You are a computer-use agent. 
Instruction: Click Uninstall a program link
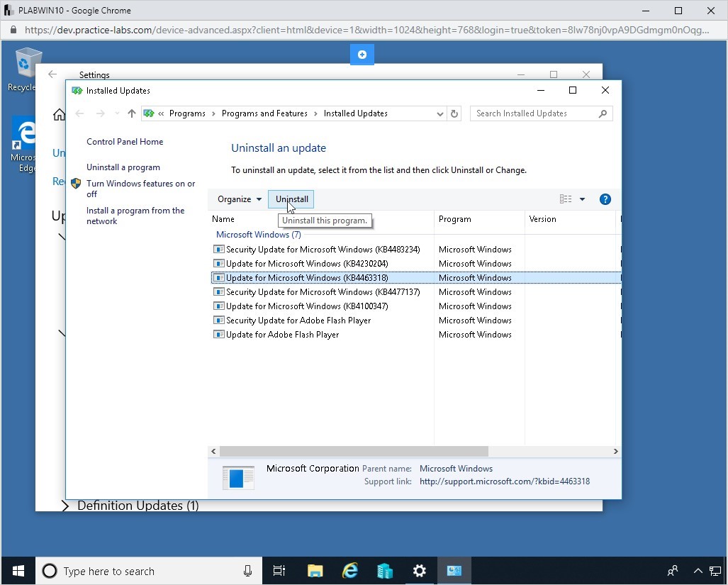pos(123,167)
